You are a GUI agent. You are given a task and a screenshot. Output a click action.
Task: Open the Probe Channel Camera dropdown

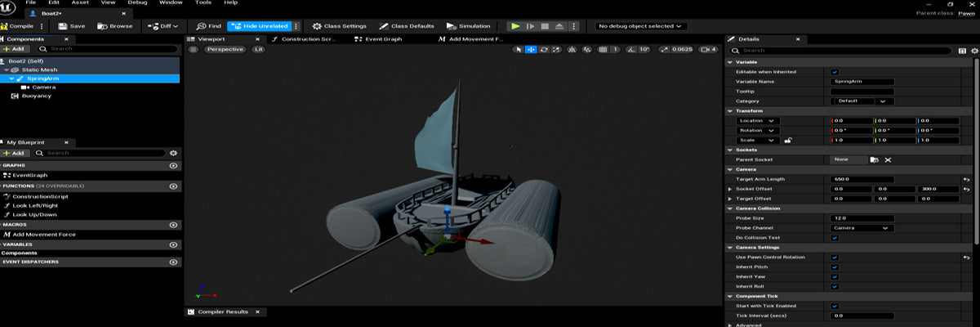[x=861, y=228]
